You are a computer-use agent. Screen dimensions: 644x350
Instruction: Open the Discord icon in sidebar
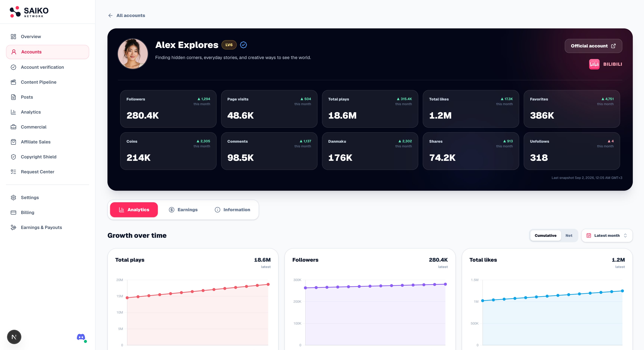click(x=81, y=337)
